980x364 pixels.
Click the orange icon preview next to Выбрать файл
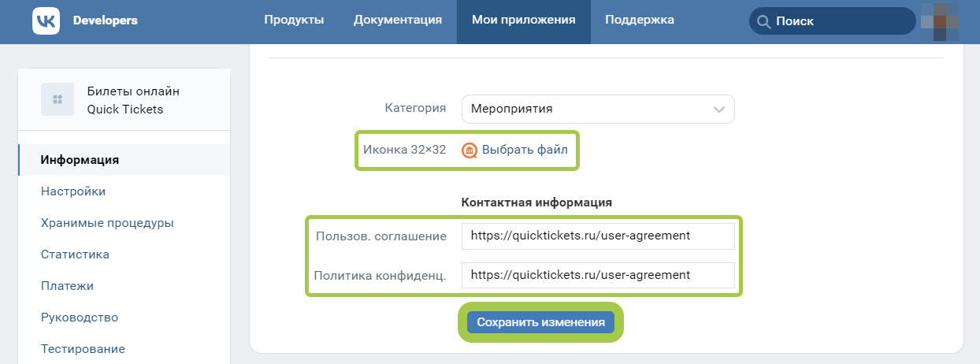(x=470, y=150)
